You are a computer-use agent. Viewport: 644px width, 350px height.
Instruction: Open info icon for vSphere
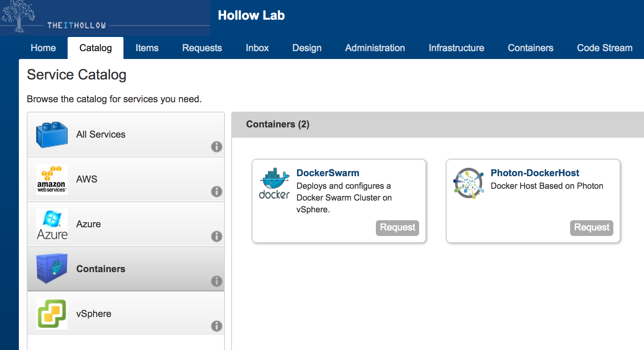pos(217,326)
